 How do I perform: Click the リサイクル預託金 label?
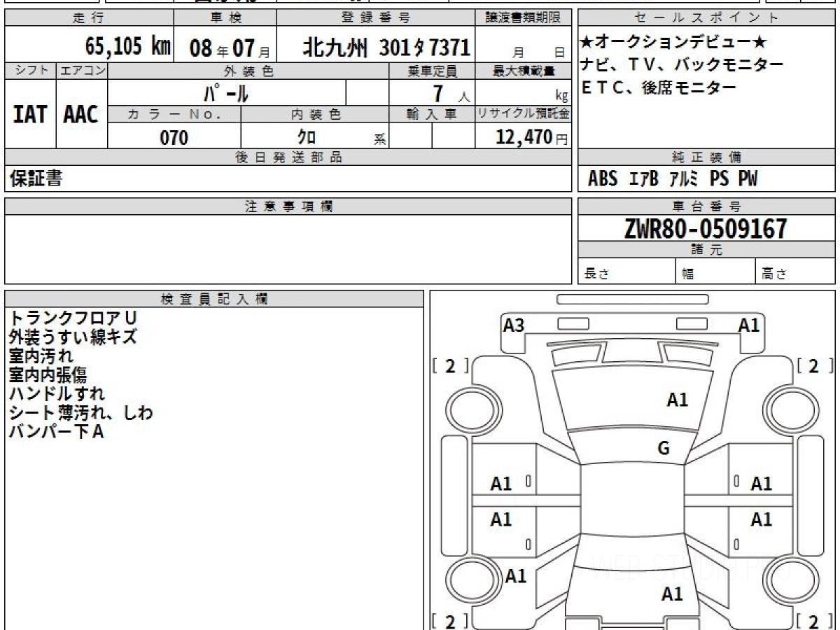524,114
